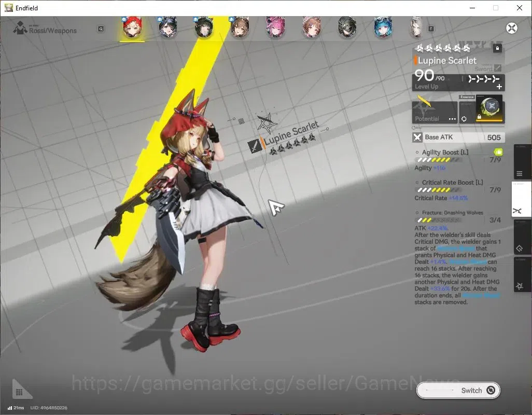Screen dimensions: 532x415
Task: Click the Level Up panel
Action: (458, 82)
